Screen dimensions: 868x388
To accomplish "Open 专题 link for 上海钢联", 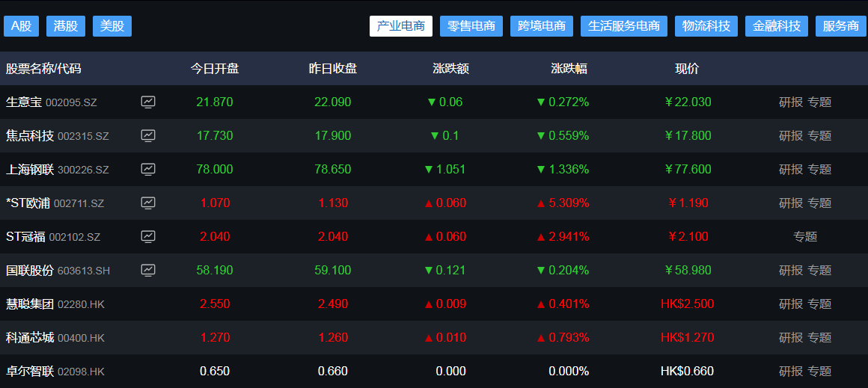I will tap(819, 170).
